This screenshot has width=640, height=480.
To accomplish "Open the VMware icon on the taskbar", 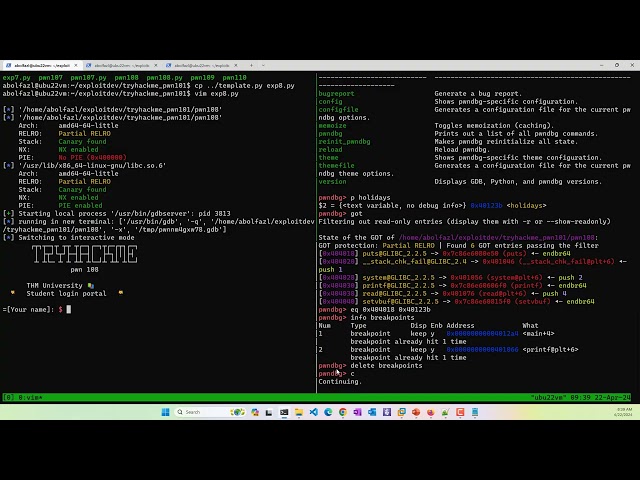I will point(402,412).
